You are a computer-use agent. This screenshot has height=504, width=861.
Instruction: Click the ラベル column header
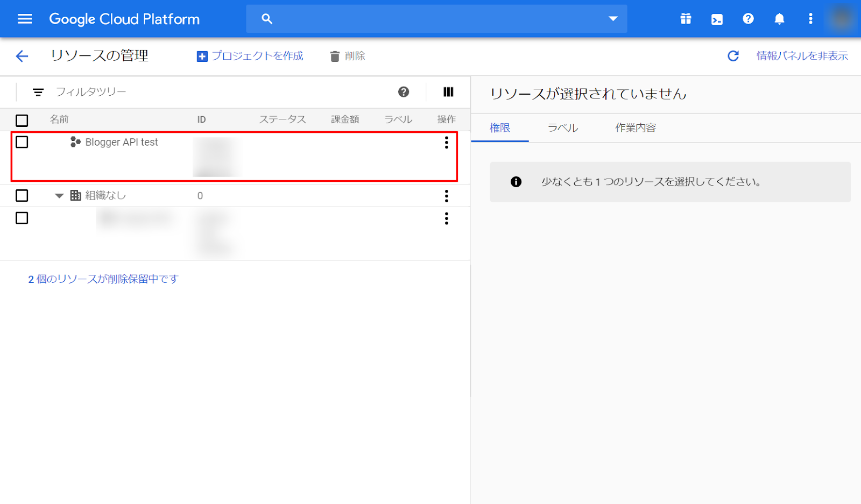(x=398, y=119)
